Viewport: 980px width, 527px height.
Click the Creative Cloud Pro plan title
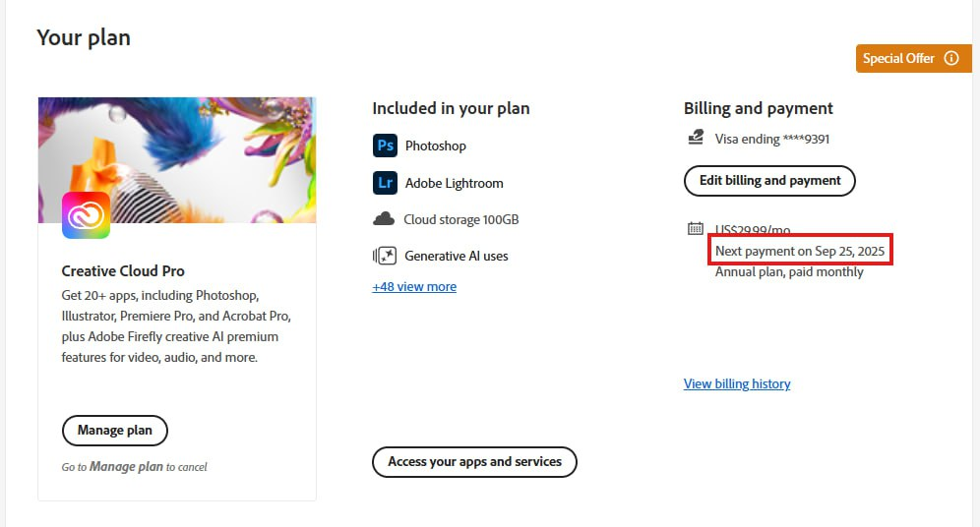(123, 271)
